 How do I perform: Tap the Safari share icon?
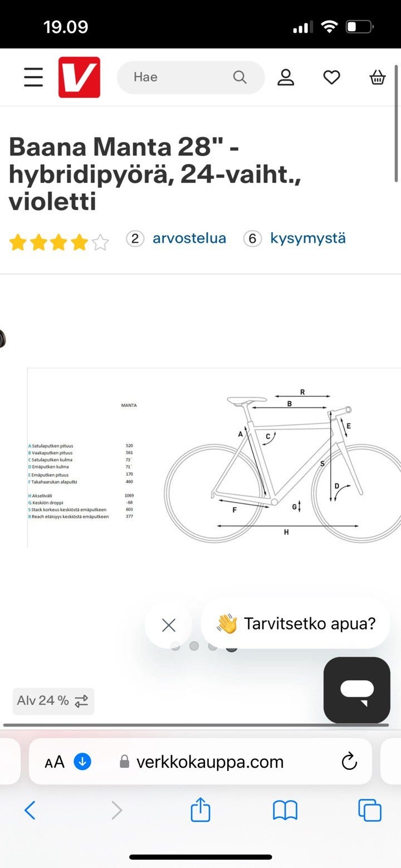point(200,811)
